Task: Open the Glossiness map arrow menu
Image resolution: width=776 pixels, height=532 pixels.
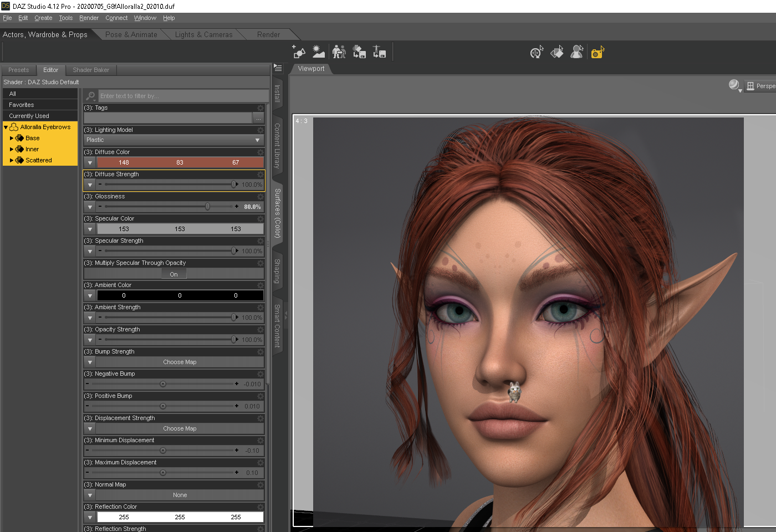Action: point(90,207)
